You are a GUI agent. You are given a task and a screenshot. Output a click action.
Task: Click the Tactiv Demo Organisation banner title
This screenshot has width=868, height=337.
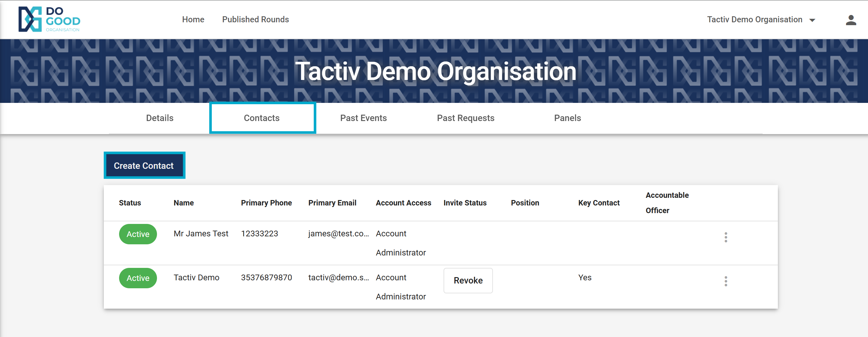tap(435, 71)
